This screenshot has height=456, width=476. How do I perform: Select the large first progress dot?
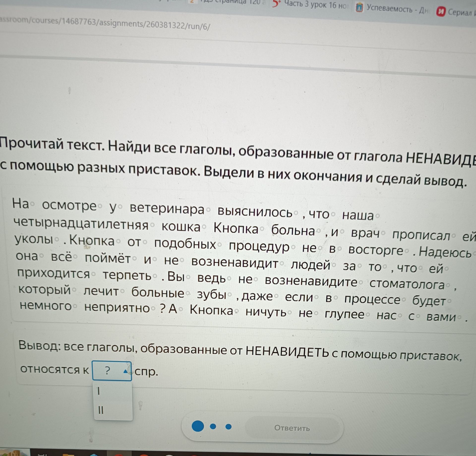pyautogui.click(x=198, y=426)
